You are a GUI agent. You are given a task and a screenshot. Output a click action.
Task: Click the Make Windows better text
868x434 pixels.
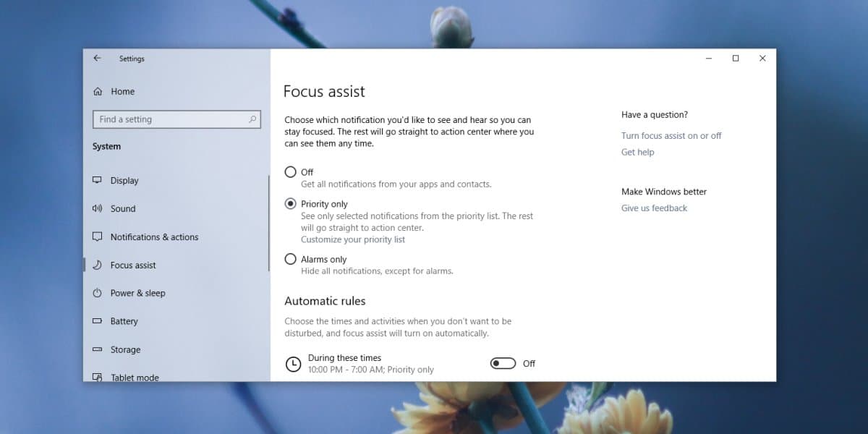(x=664, y=192)
